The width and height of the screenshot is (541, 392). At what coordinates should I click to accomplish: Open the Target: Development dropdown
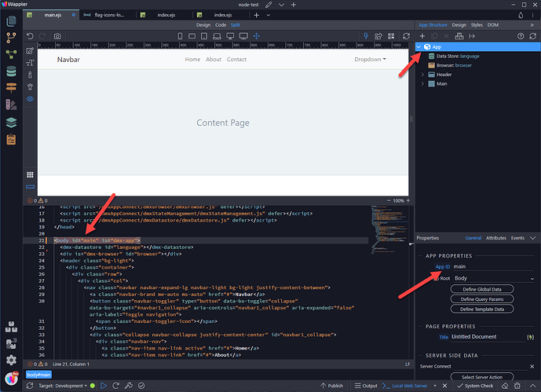coord(63,386)
